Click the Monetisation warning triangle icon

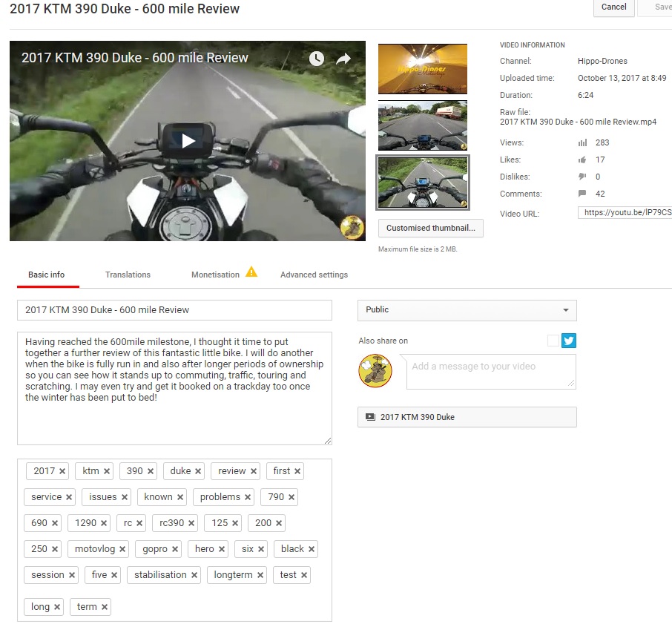point(251,272)
